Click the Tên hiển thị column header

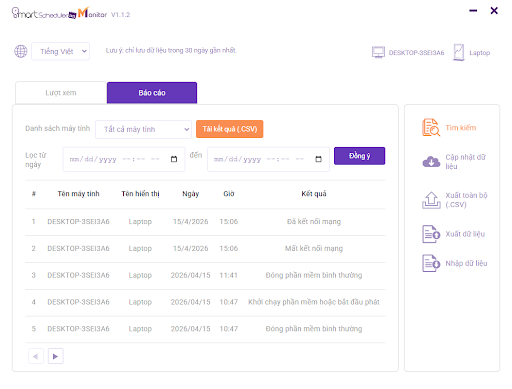click(x=140, y=194)
